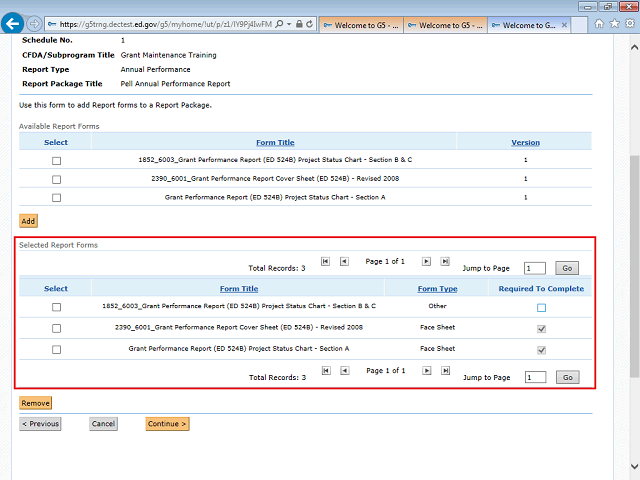Click the top Jump to Page input field
The height and width of the screenshot is (480, 640).
535,268
